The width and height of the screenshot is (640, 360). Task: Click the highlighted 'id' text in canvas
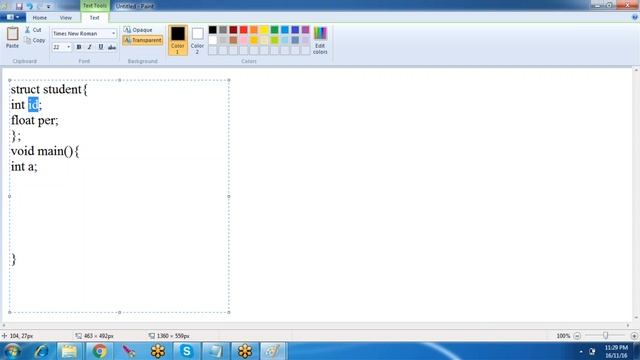pos(33,105)
